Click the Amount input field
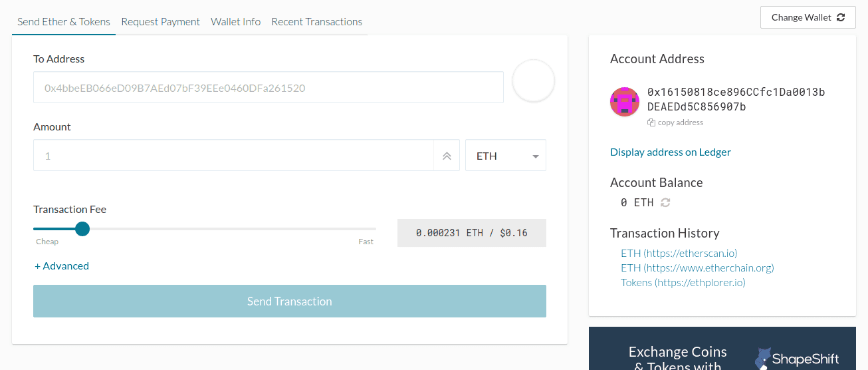This screenshot has width=868, height=370. tap(233, 155)
